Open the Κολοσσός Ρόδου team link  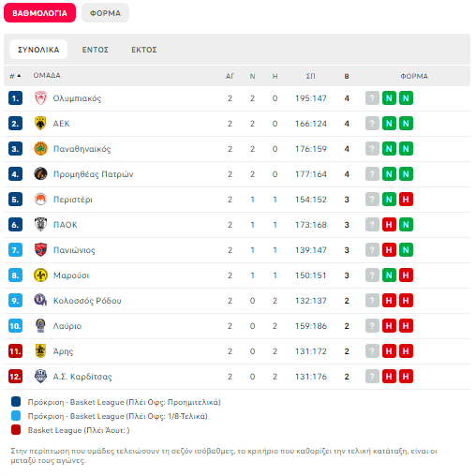point(87,301)
